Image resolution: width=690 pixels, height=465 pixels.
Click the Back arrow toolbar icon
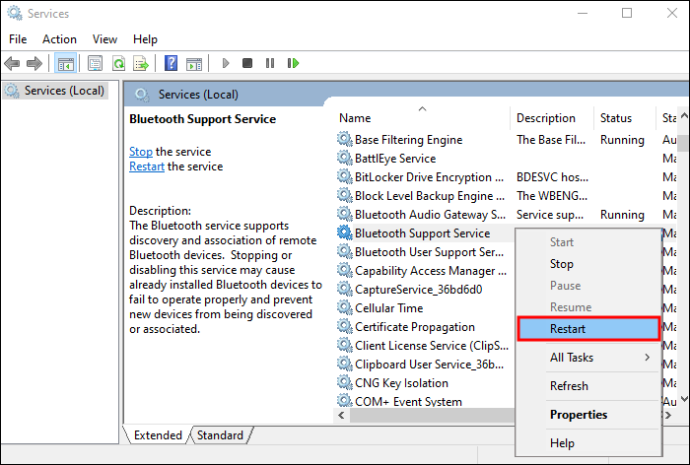tap(12, 63)
